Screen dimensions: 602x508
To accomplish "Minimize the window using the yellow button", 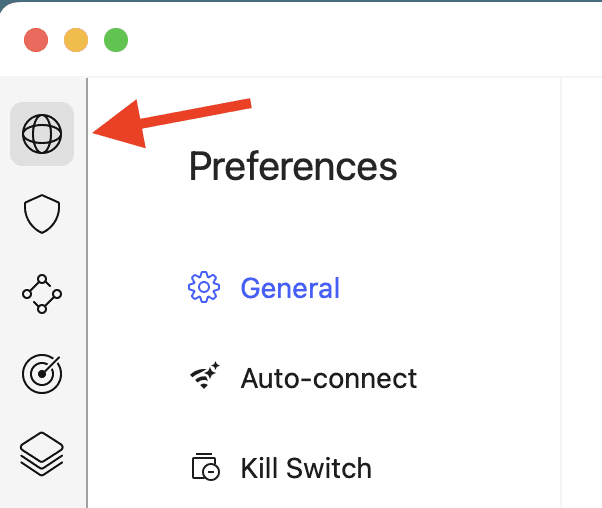I will coord(76,40).
